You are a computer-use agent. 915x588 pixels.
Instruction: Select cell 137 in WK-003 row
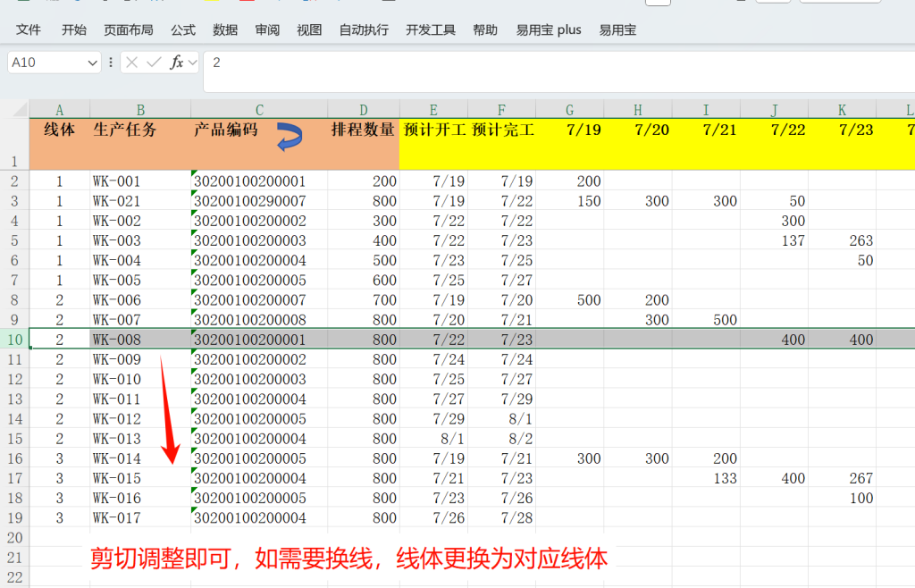coord(774,240)
